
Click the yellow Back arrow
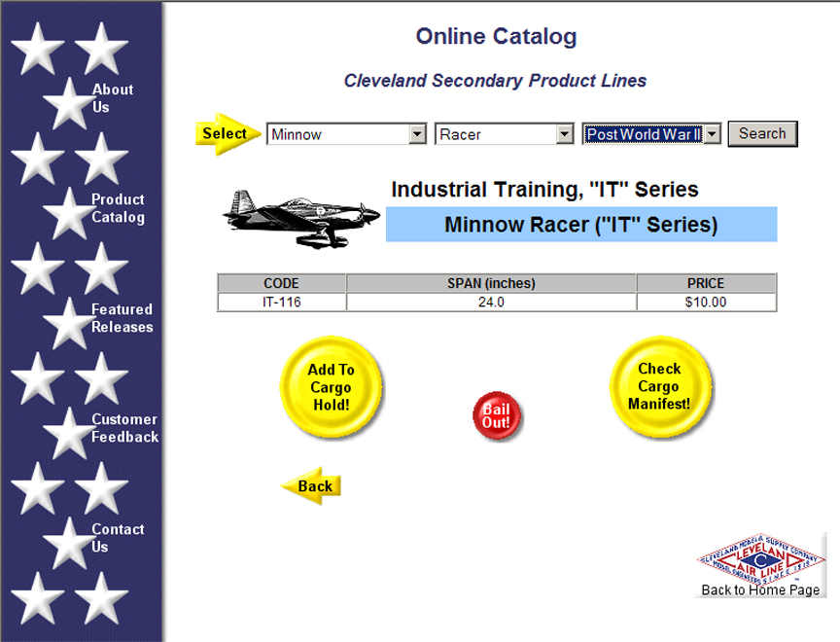312,485
